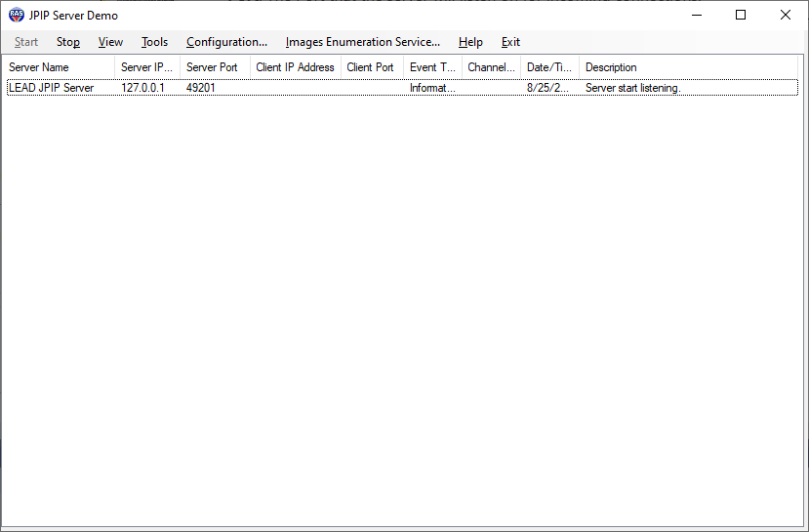Viewport: 809px width, 532px height.
Task: Maximize the JPIP Server Demo window
Action: tap(741, 15)
